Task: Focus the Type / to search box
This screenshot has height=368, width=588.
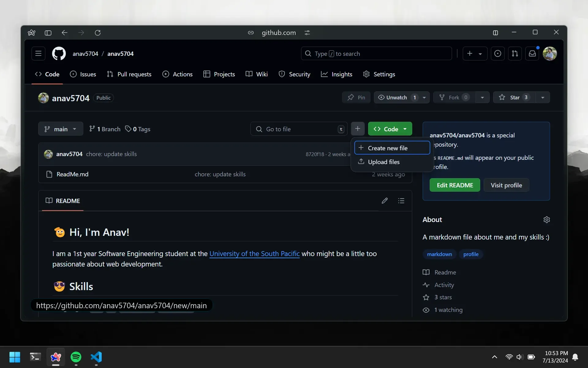Action: (x=376, y=54)
